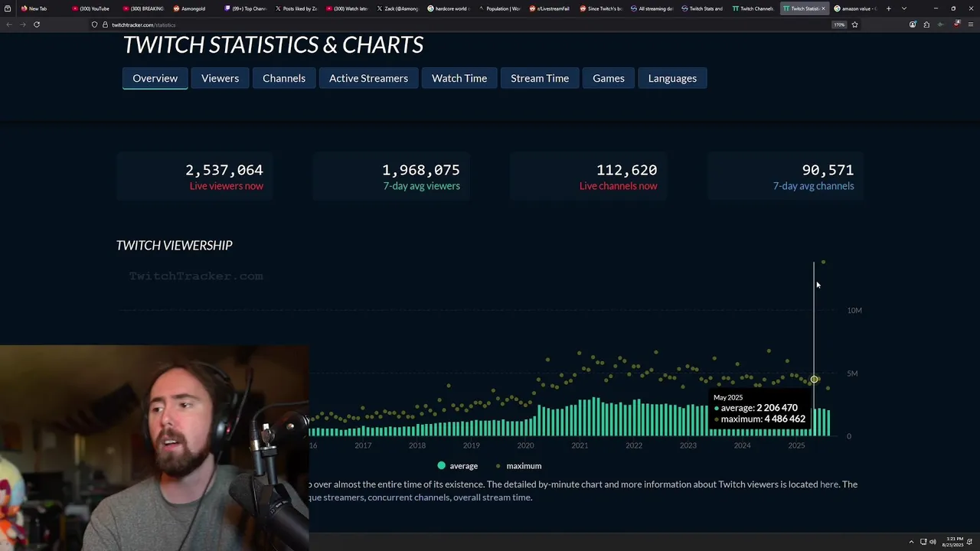Open the Watch Time tab

pyautogui.click(x=459, y=78)
